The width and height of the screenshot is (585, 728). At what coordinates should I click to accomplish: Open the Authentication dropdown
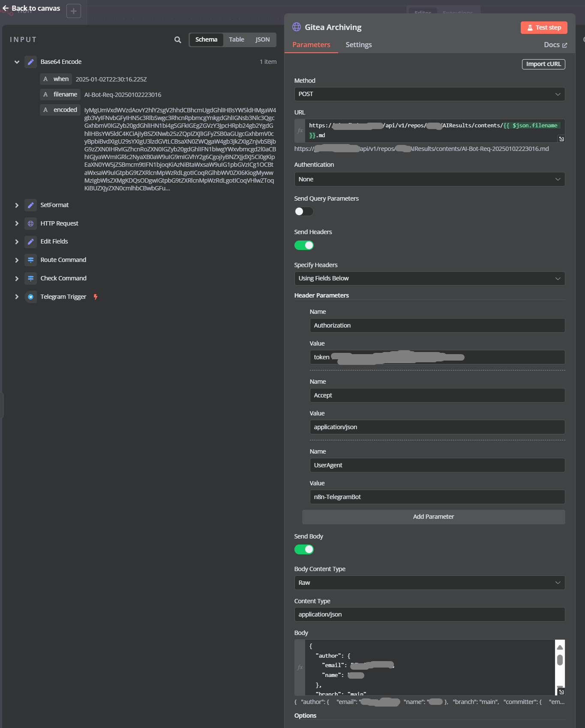[429, 179]
